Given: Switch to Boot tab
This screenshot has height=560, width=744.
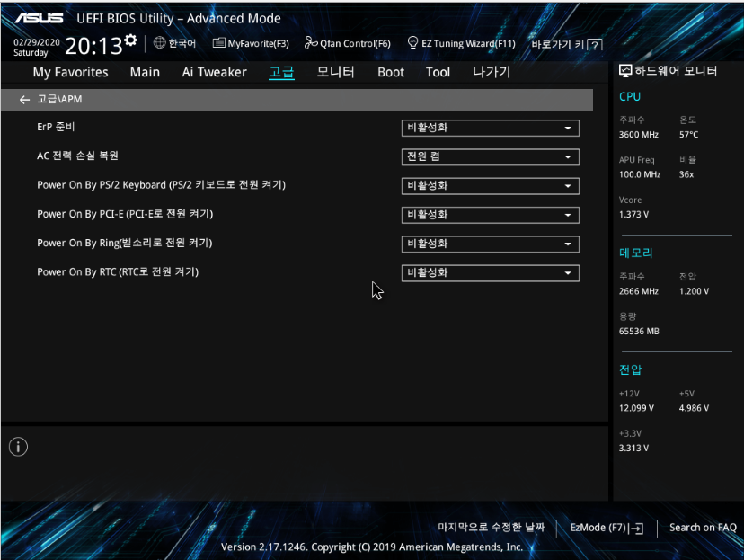Looking at the screenshot, I should tap(391, 72).
